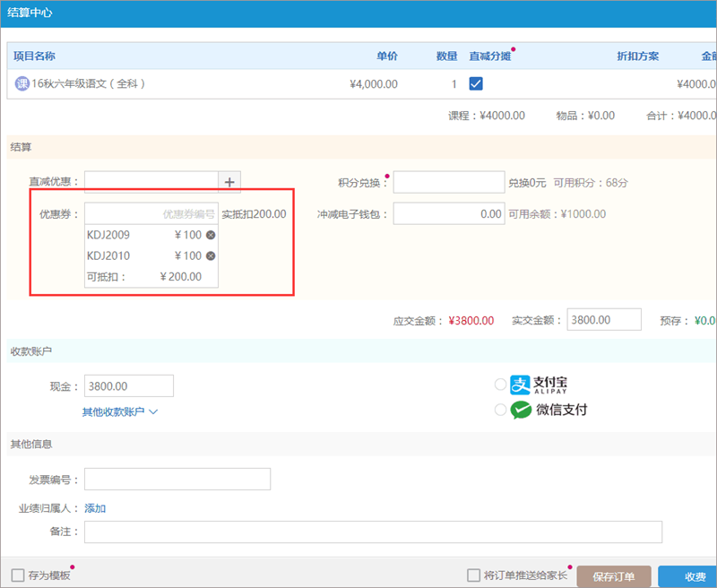Select the 微信支付 radio button
The image size is (717, 588).
(x=500, y=410)
